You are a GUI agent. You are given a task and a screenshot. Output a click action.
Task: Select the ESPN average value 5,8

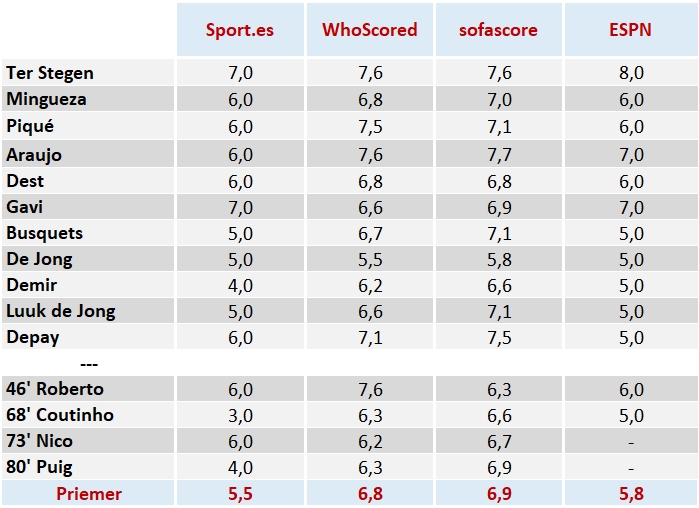pos(631,494)
